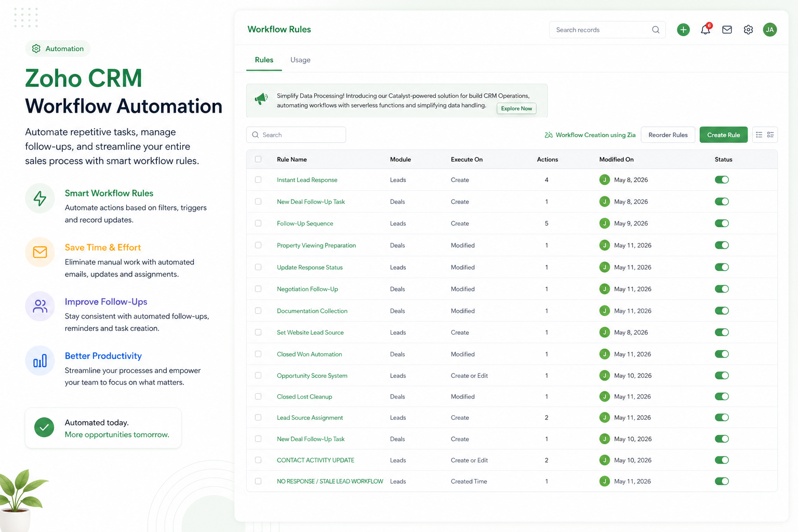Open the Instant Lead Response rule
This screenshot has width=798, height=532.
tap(307, 180)
